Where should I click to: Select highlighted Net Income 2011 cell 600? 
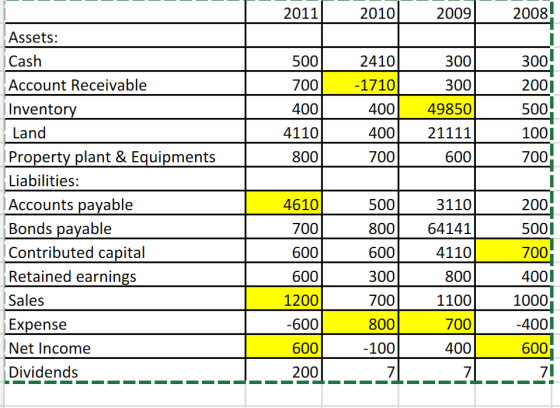pyautogui.click(x=284, y=347)
